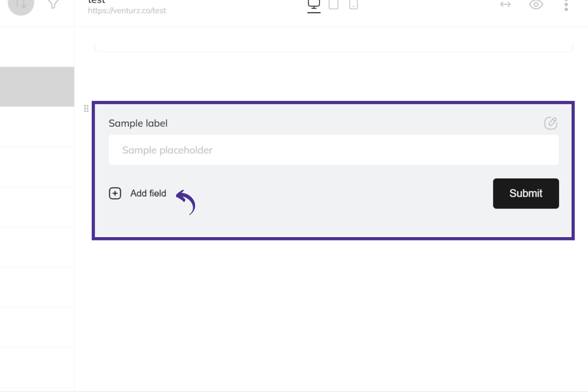Switch to tablet preview device
The image size is (588, 392).
click(333, 5)
